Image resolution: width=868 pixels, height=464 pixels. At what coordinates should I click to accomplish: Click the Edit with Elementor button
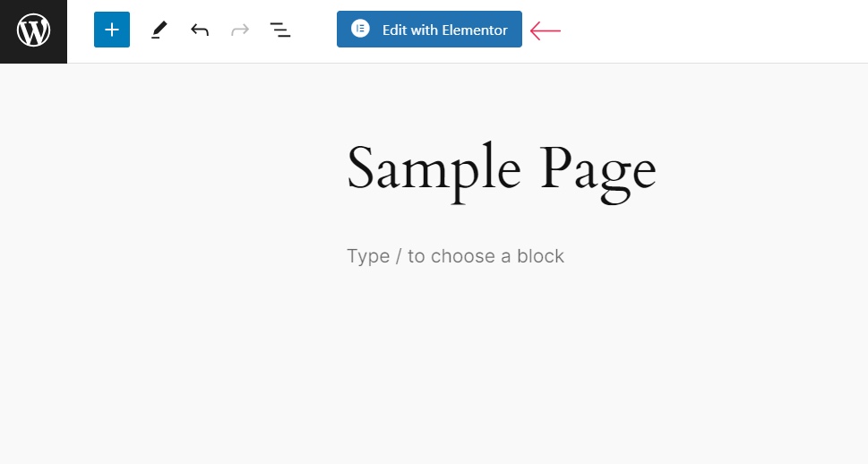(x=429, y=30)
